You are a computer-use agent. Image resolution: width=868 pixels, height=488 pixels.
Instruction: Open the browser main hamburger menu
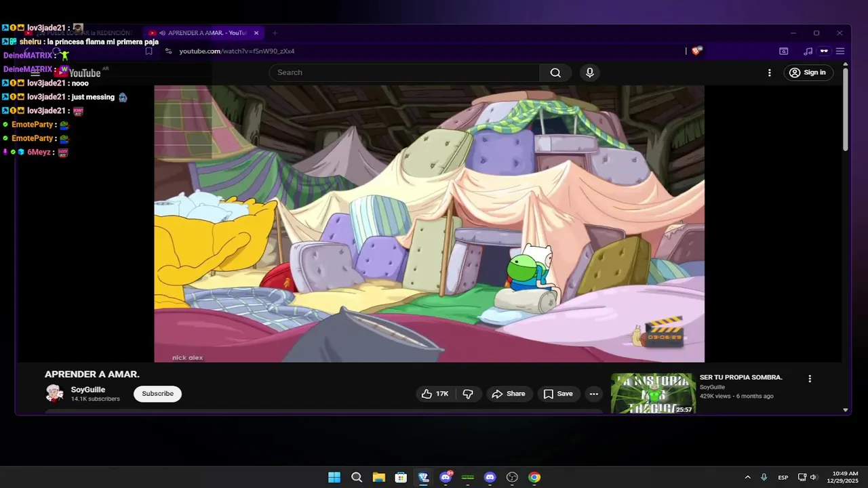[840, 51]
